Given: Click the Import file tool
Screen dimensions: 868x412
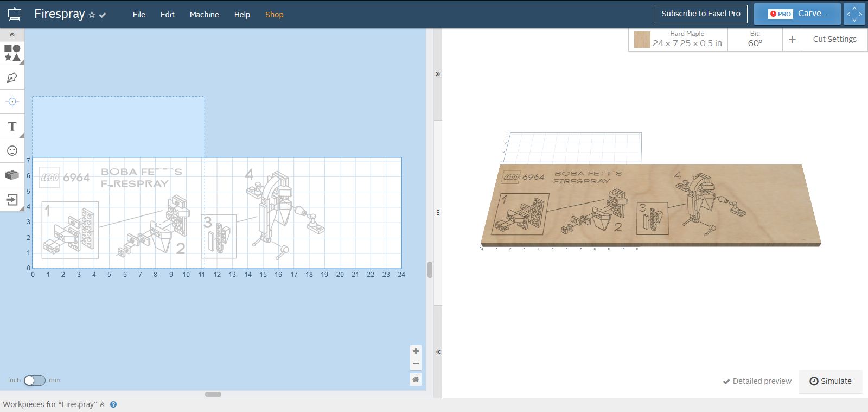Looking at the screenshot, I should pyautogui.click(x=12, y=199).
